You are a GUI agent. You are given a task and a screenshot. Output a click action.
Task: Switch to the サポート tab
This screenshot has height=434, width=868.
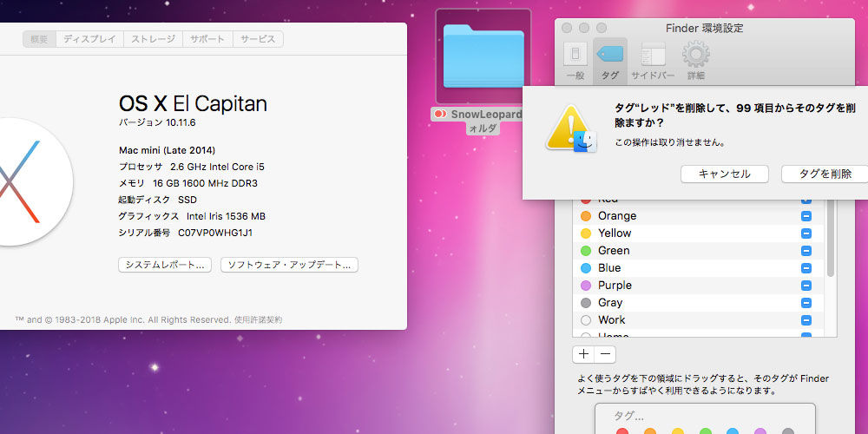pos(207,39)
